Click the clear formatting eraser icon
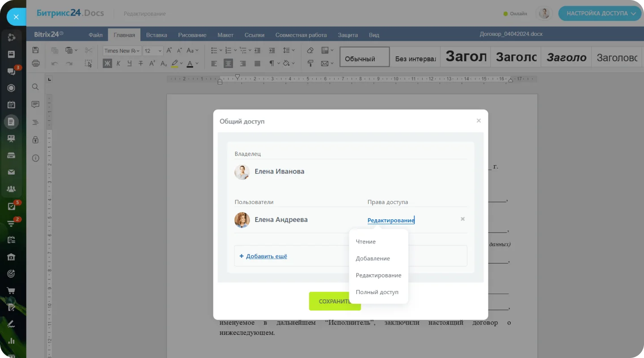Screen dimensions: 644x358 [310, 50]
